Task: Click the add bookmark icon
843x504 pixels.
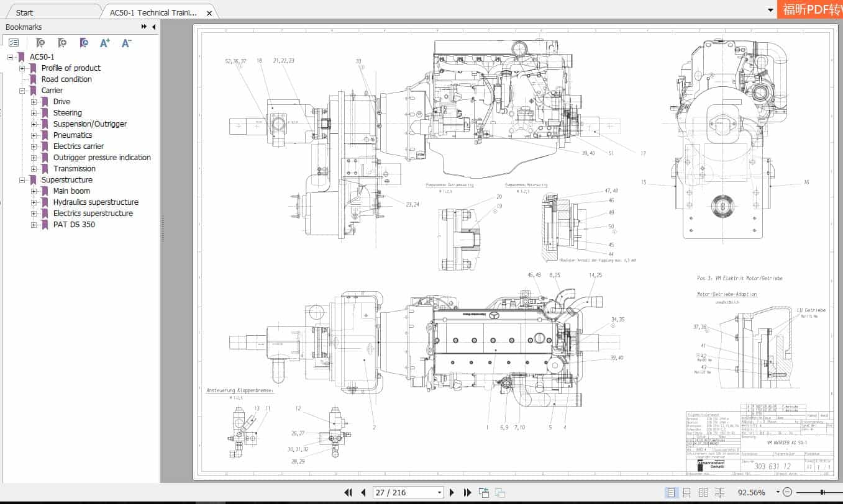Action: pyautogui.click(x=62, y=42)
